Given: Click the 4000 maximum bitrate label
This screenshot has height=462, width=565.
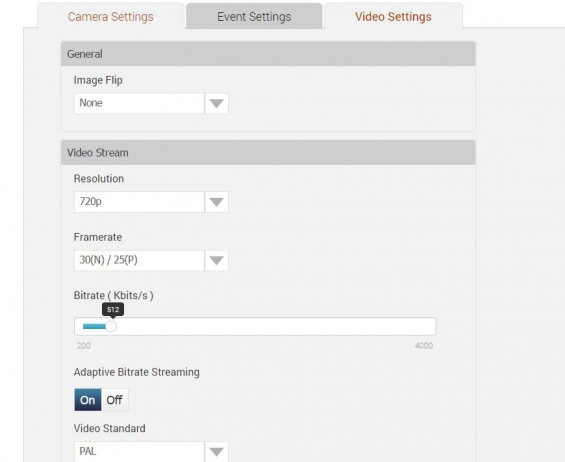Looking at the screenshot, I should coord(424,346).
